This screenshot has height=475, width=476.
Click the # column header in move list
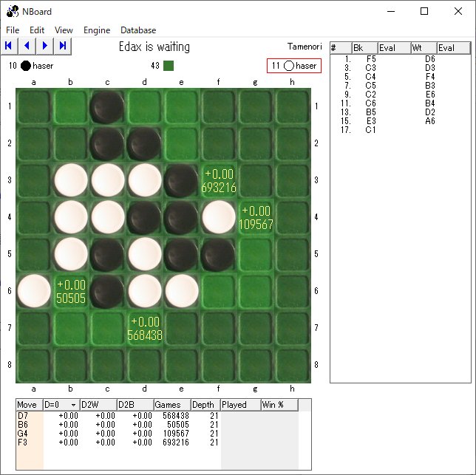341,48
